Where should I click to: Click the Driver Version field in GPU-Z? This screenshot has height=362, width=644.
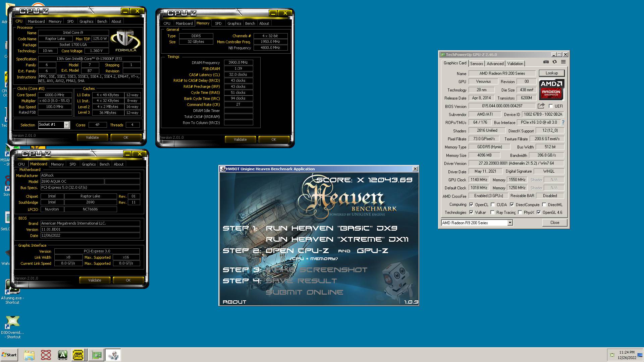[516, 163]
